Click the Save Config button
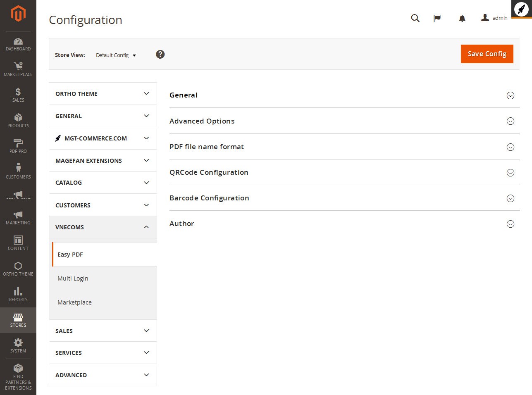The width and height of the screenshot is (532, 395). coord(487,54)
